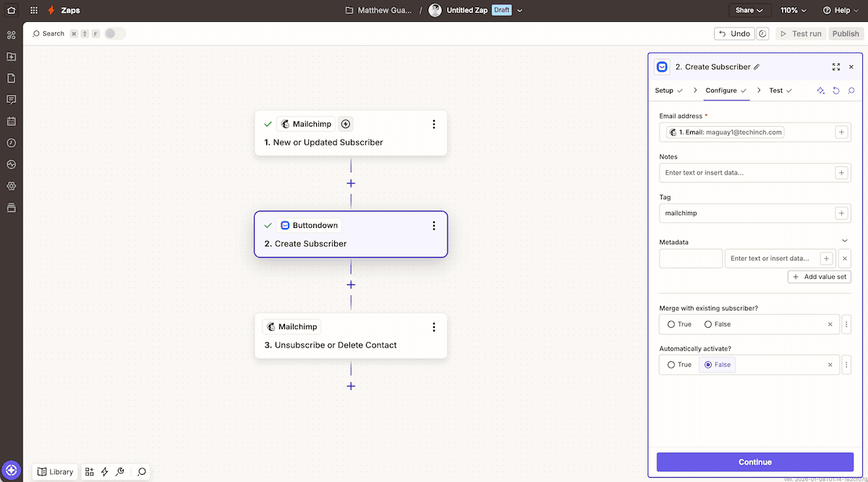
Task: Click the plus icon on the Mailchimp trigger card
Action: coord(345,123)
